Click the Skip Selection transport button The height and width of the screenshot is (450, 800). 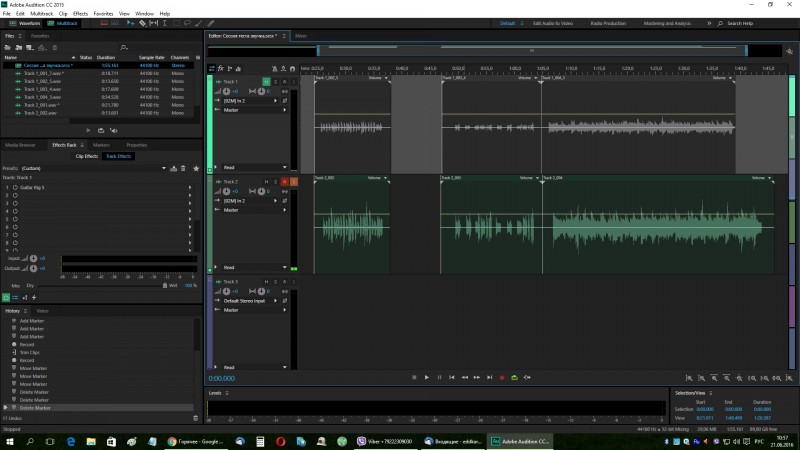527,378
